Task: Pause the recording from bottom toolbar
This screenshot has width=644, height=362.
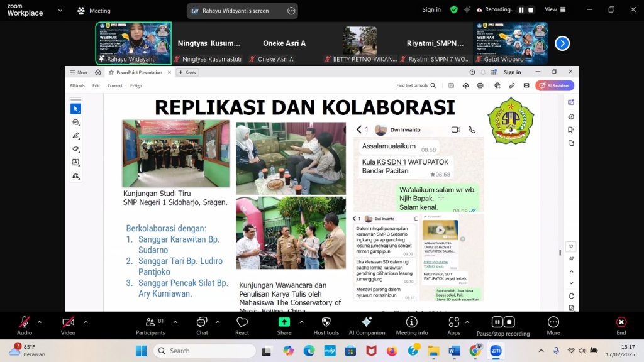Action: 497,322
